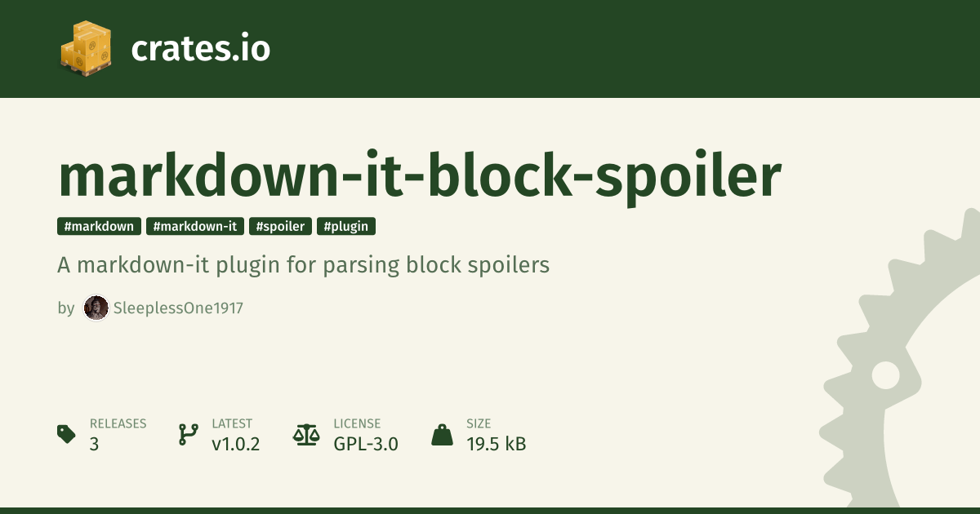Click the latest version branch icon
The width and height of the screenshot is (980, 514).
coord(188,434)
